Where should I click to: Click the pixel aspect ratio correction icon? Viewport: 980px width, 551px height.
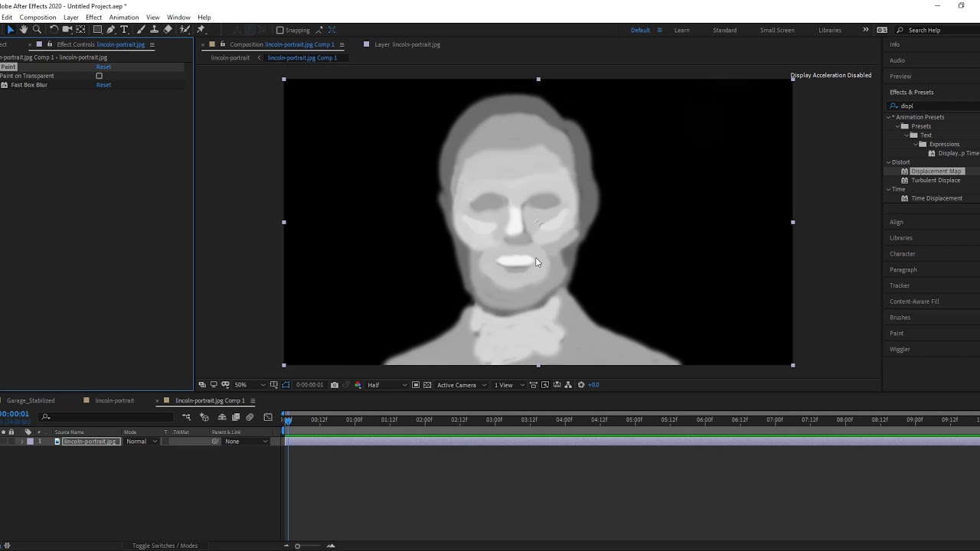click(x=534, y=385)
